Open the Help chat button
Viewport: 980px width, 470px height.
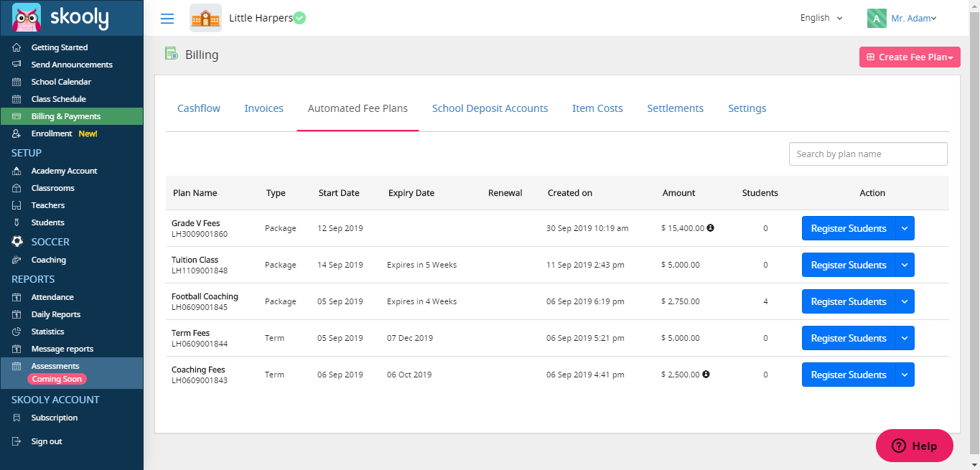tap(915, 446)
